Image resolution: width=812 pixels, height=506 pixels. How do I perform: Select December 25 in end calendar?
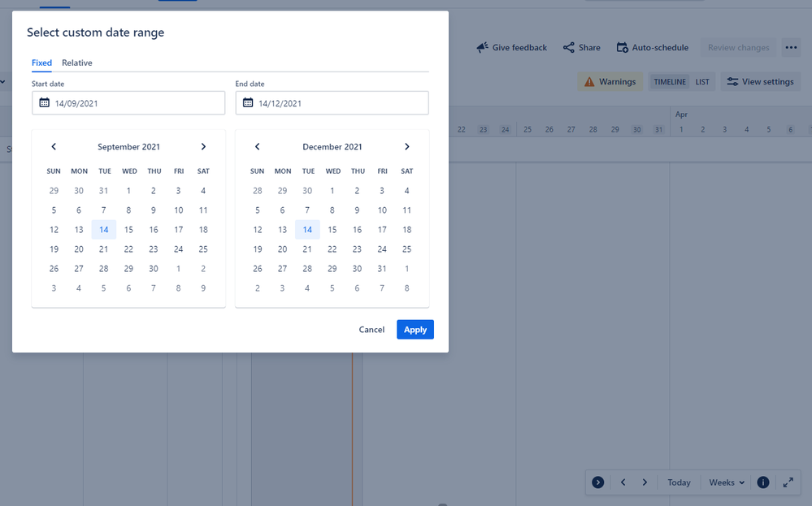click(x=407, y=249)
